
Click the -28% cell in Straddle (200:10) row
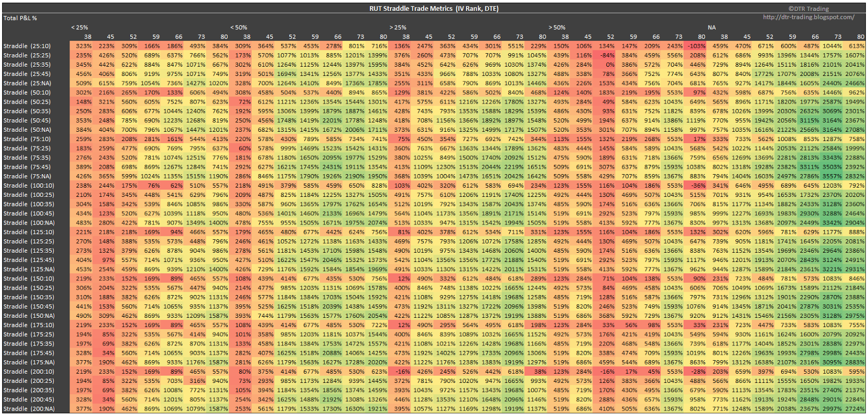(x=696, y=372)
